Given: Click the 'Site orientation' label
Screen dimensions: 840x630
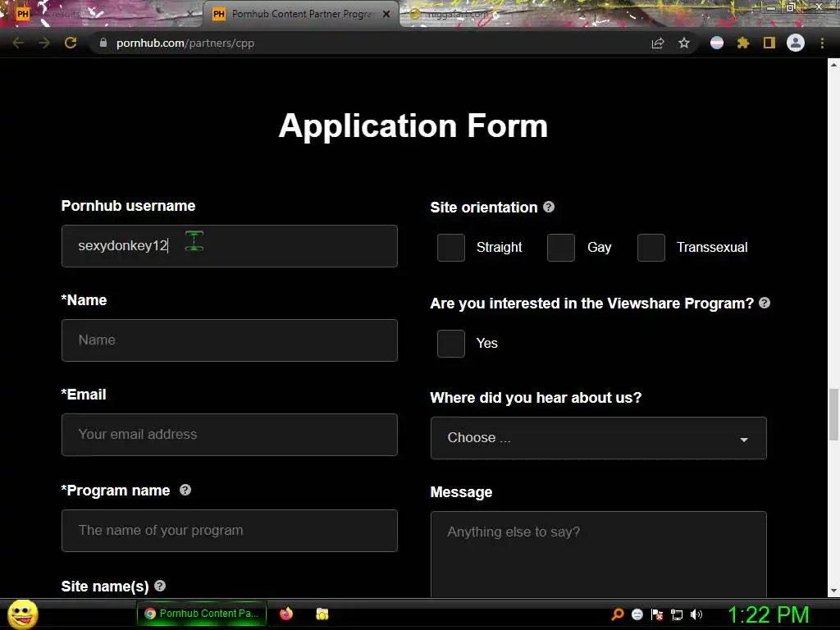Looking at the screenshot, I should pyautogui.click(x=484, y=208).
